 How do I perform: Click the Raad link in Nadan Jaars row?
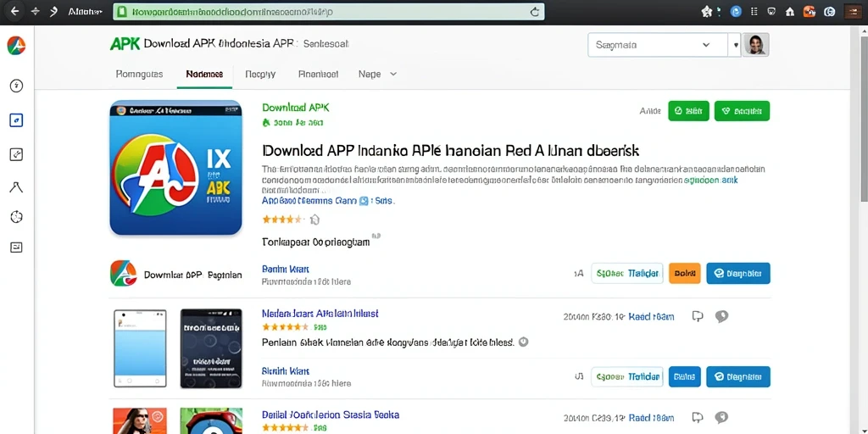click(x=653, y=317)
